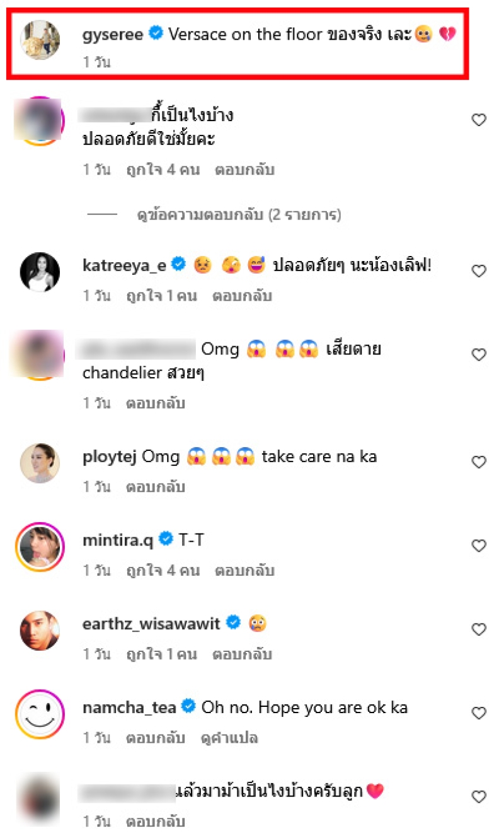
Task: Like ploytej's comment with heart icon
Action: click(479, 462)
